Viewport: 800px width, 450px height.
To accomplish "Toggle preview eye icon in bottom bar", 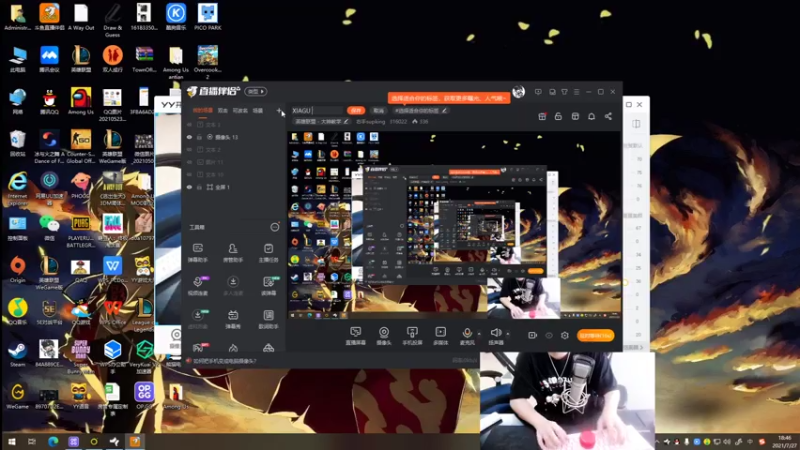I will [x=549, y=335].
